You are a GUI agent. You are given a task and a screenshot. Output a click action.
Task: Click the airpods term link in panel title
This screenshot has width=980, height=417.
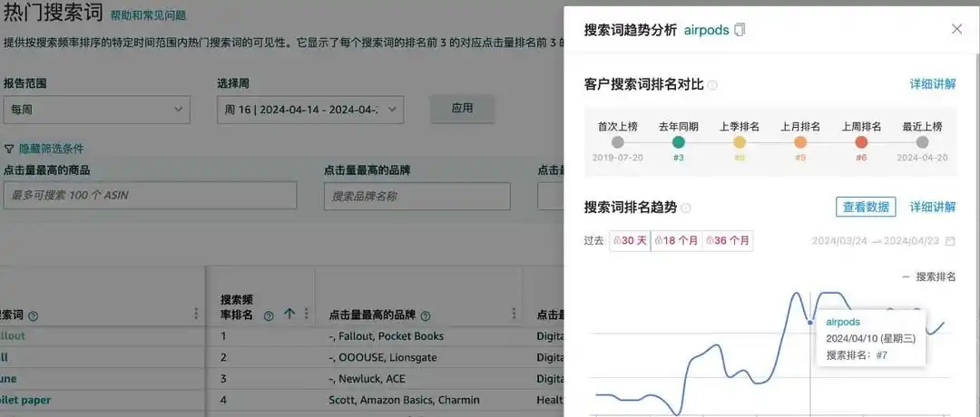tap(707, 30)
